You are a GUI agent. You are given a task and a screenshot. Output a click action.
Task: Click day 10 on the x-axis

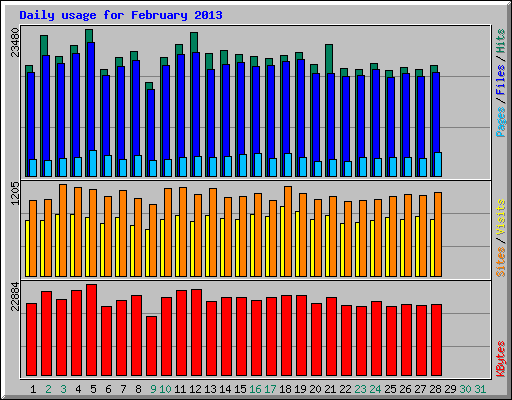(x=165, y=389)
